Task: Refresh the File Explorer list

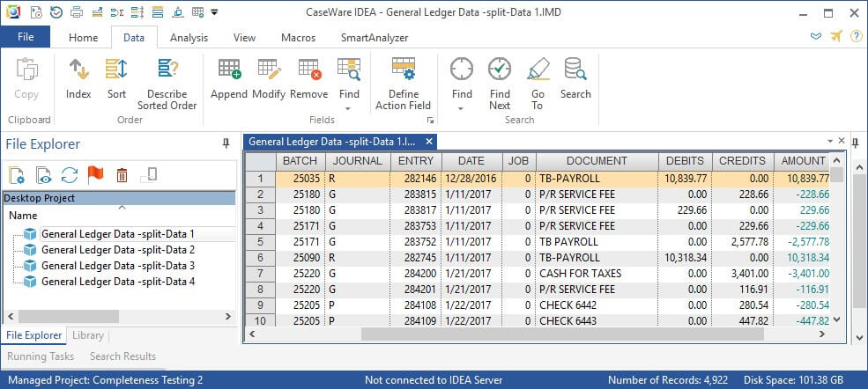Action: click(x=70, y=176)
